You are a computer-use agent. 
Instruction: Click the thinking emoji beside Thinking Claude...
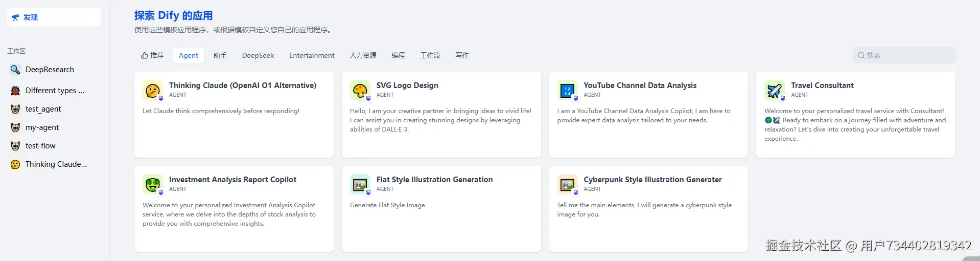click(15, 164)
